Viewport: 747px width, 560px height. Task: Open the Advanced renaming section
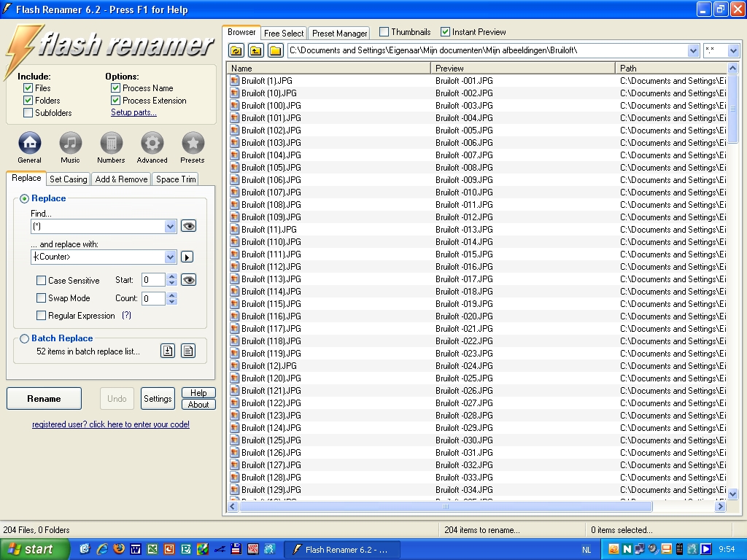coord(152,144)
